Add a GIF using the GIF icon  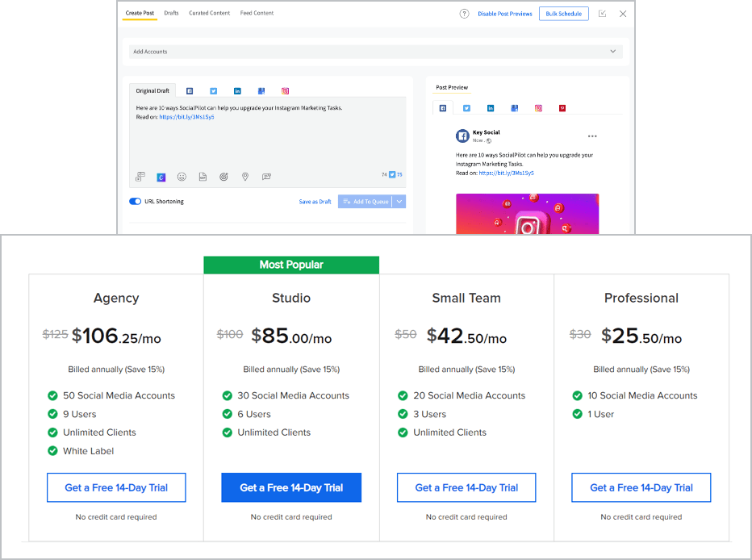(203, 177)
